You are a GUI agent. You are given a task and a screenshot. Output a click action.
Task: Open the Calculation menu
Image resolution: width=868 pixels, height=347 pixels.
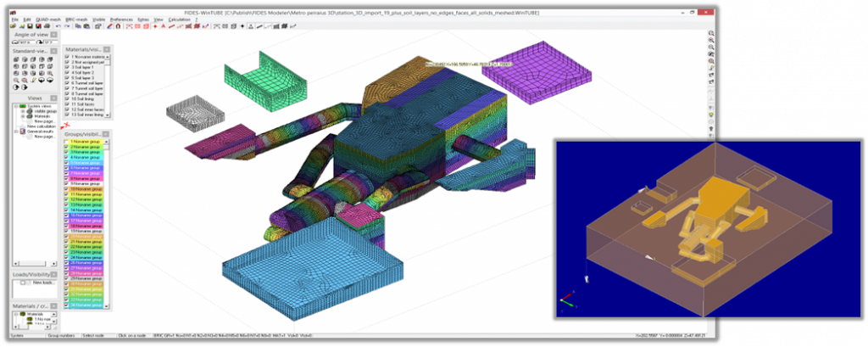[x=178, y=18]
